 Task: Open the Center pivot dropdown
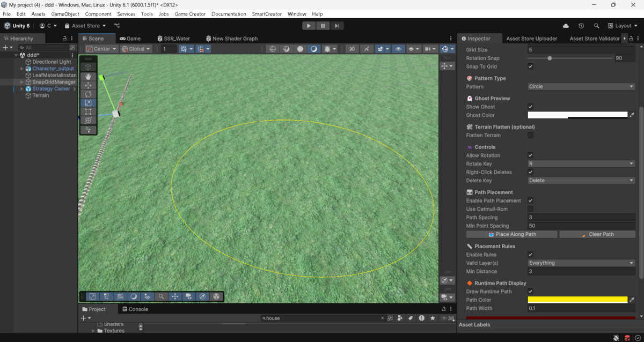tap(102, 49)
